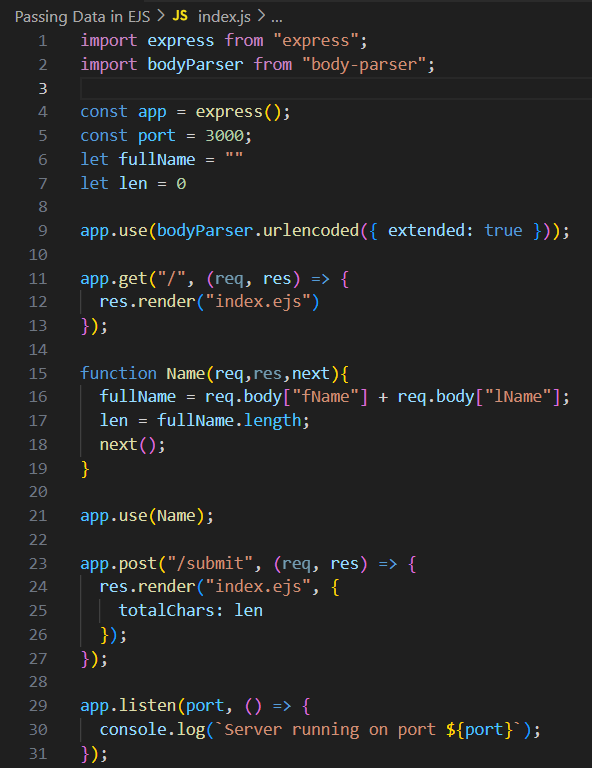Click the listen method on line 29
Screen dimensions: 592x768
pos(147,706)
